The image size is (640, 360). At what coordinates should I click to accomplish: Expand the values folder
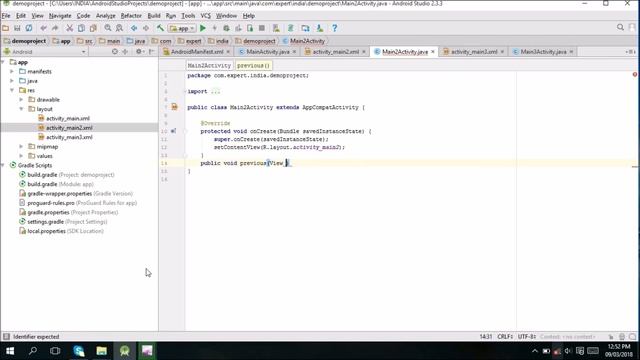point(21,156)
